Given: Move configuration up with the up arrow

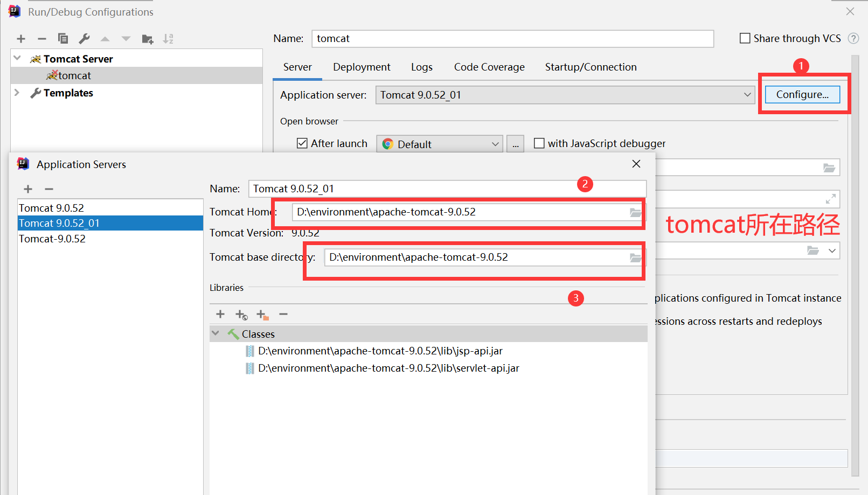Looking at the screenshot, I should (x=105, y=39).
